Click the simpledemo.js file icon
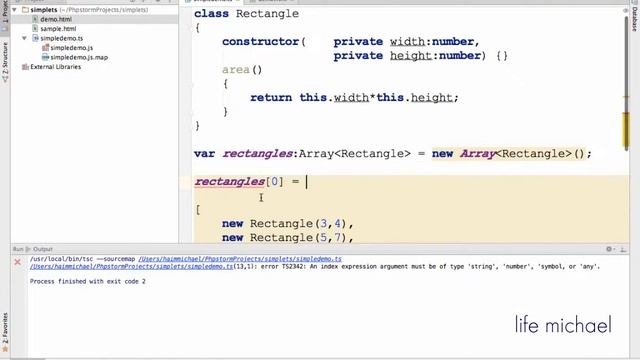The height and width of the screenshot is (360, 640). pyautogui.click(x=45, y=48)
